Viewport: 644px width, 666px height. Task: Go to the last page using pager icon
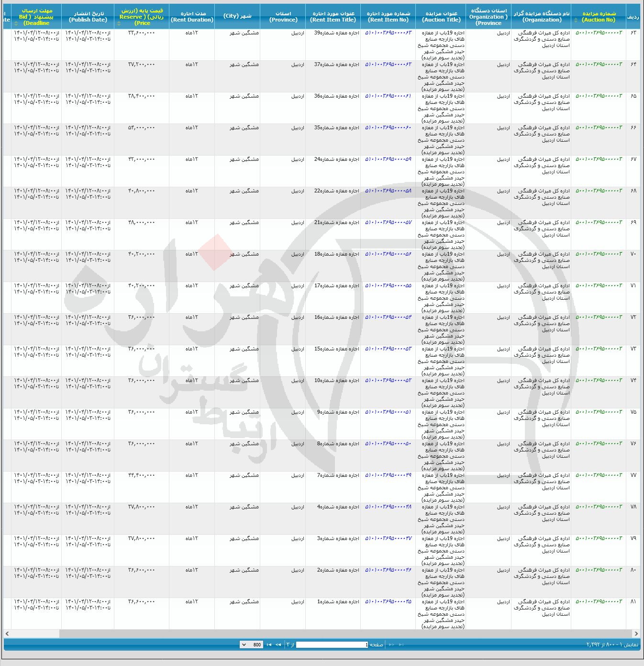(x=269, y=644)
